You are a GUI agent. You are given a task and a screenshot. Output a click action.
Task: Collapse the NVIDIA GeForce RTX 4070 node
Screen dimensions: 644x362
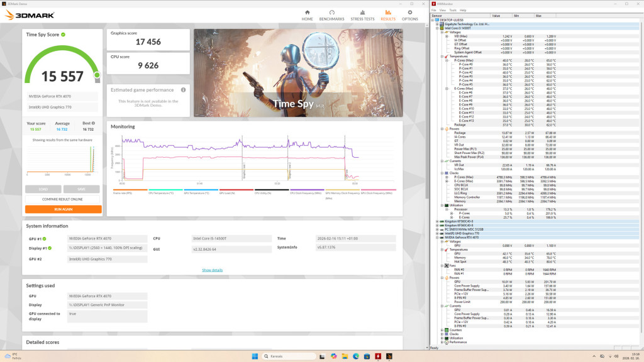[x=436, y=237]
